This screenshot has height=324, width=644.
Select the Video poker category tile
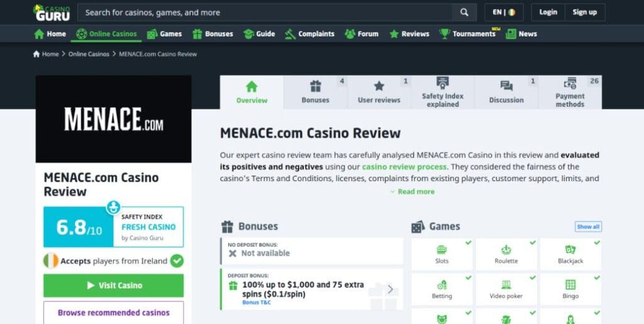(x=506, y=289)
